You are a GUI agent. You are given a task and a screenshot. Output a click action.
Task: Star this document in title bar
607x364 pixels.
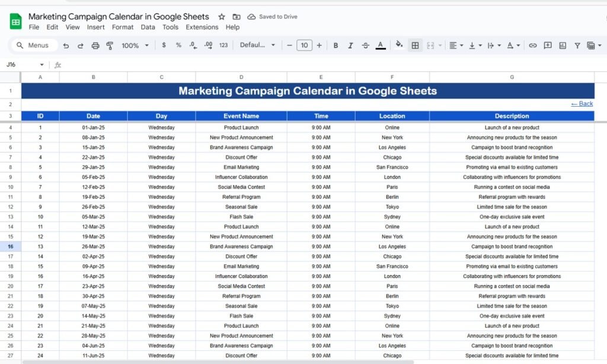point(222,17)
